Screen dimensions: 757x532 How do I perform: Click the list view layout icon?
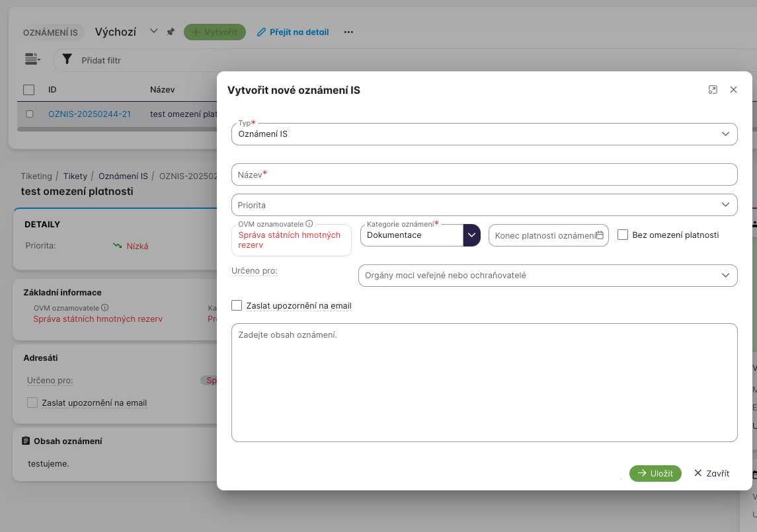tap(32, 59)
